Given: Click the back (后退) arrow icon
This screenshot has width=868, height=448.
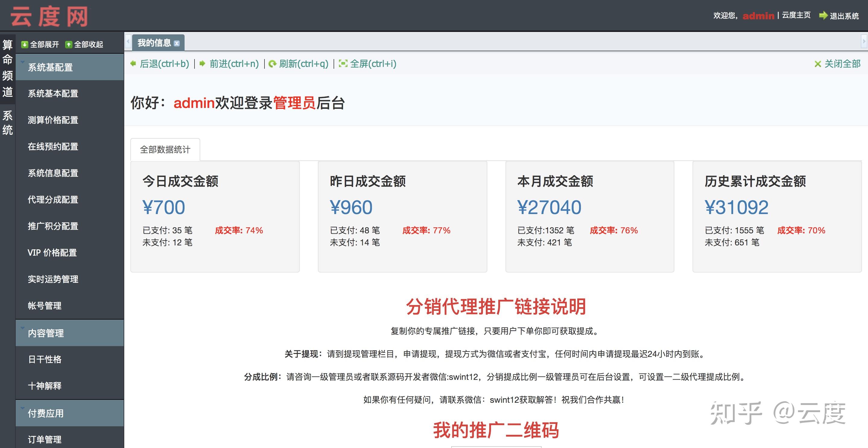Looking at the screenshot, I should tap(133, 63).
